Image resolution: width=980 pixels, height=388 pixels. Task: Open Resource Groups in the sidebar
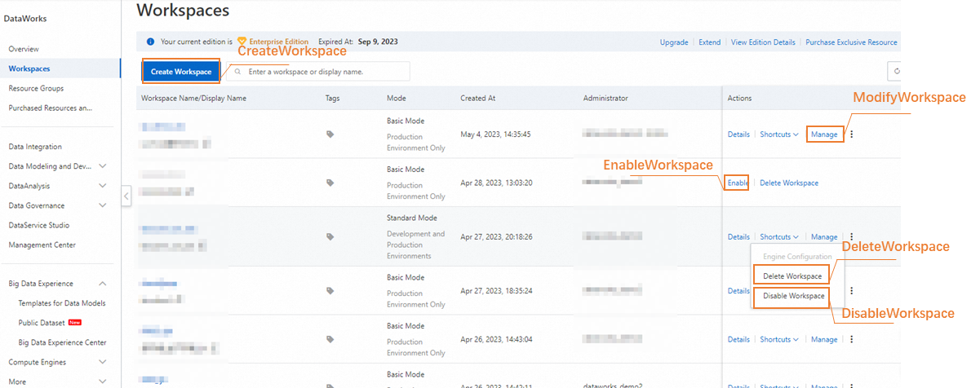(36, 88)
